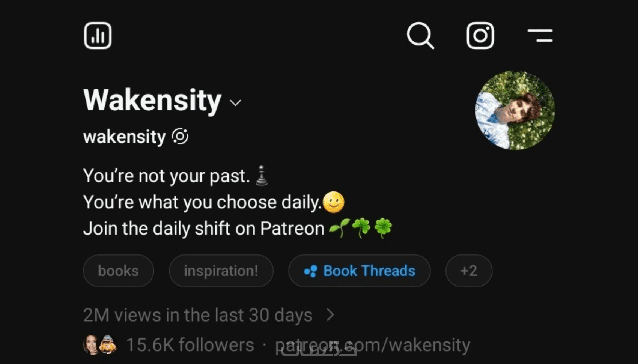Tap the threads.net badge beside wakensity
Viewport: 638px width, 364px height.
pos(180,136)
